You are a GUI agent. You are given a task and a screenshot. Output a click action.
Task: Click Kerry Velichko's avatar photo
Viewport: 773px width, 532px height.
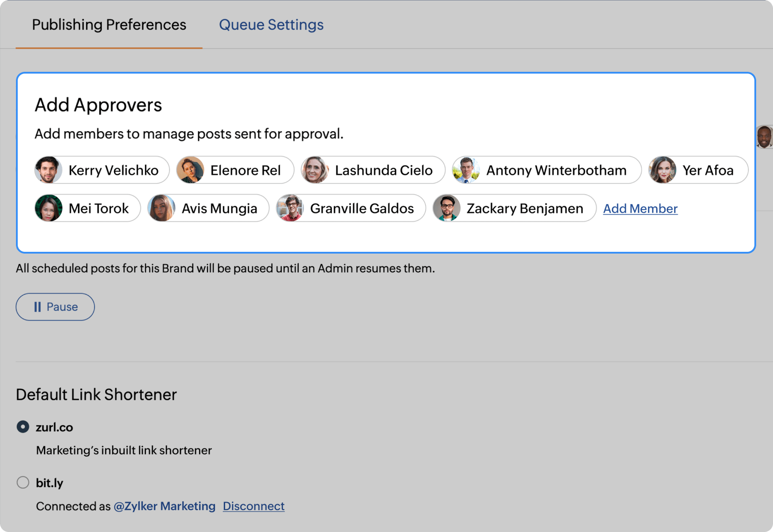[49, 170]
